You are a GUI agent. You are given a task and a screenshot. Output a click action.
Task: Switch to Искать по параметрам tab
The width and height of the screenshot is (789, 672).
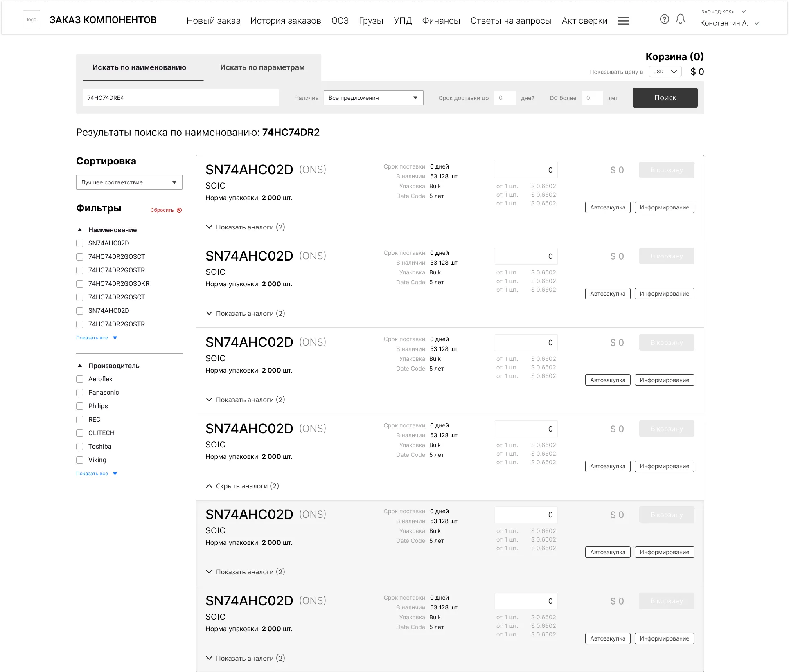tap(262, 67)
